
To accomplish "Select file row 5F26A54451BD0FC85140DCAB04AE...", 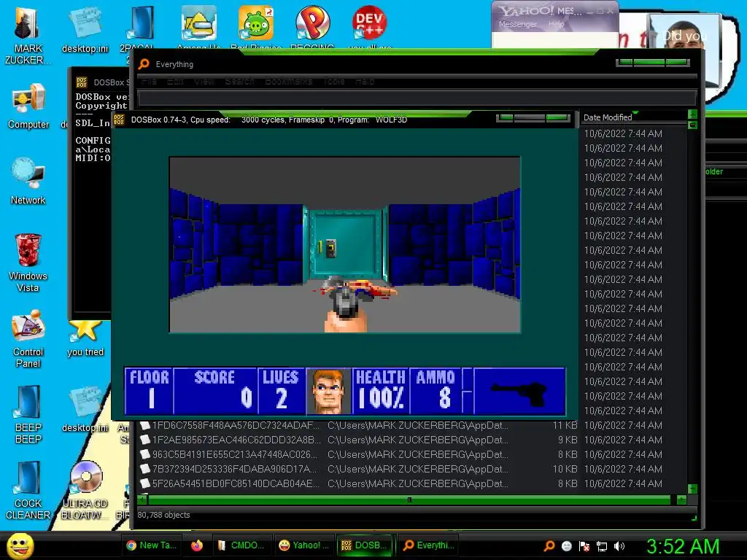I will coord(413,484).
